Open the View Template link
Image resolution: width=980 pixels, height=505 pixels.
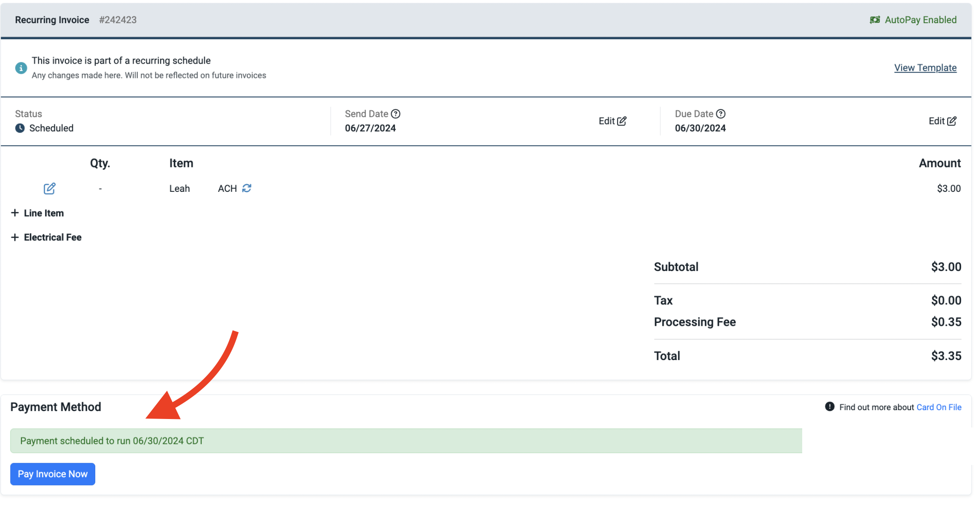point(925,68)
